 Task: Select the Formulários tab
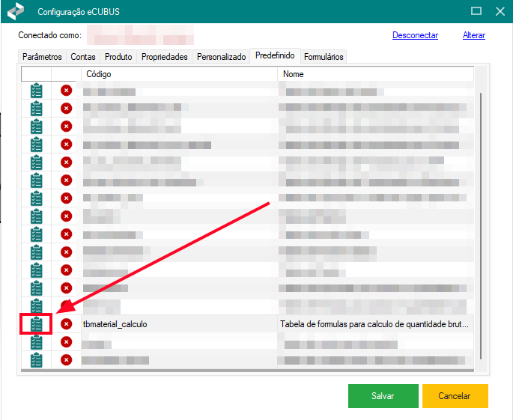click(x=324, y=57)
